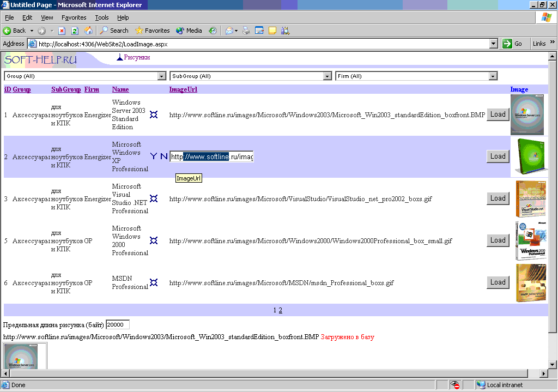Sort by the Name column header
The height and width of the screenshot is (392, 558).
click(x=120, y=89)
